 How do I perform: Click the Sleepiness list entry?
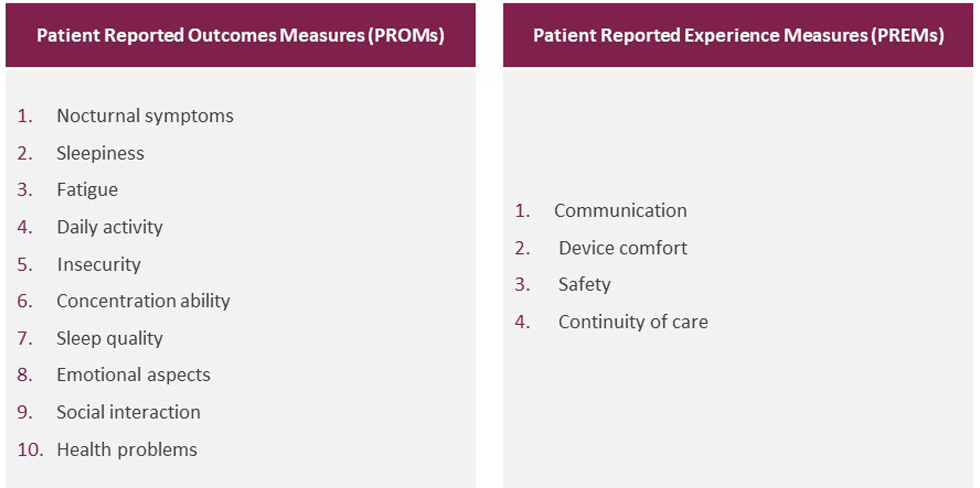(100, 153)
